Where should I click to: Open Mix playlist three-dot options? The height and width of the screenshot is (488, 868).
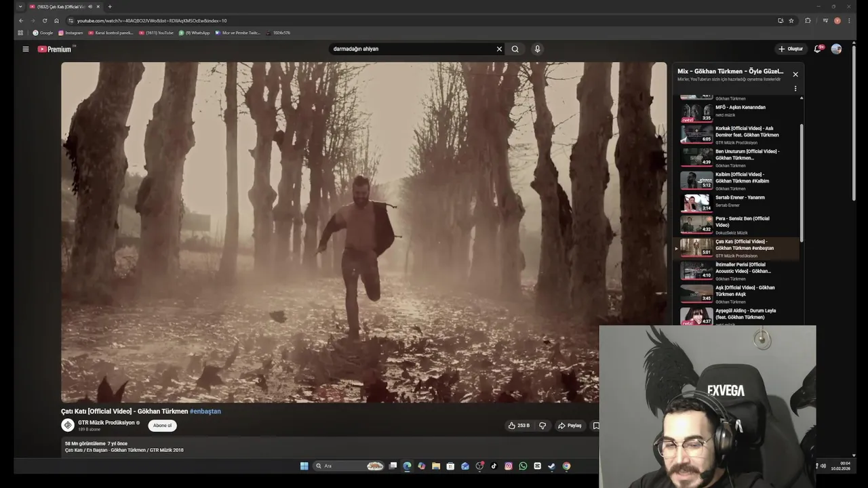point(795,89)
